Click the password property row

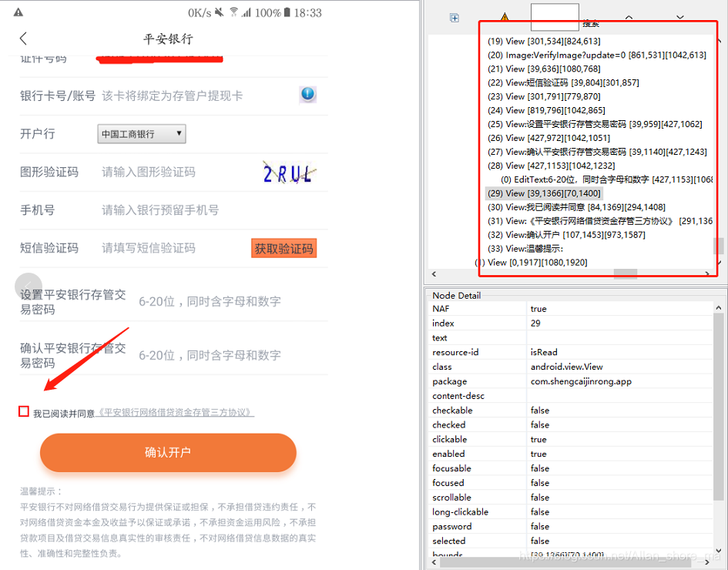571,526
